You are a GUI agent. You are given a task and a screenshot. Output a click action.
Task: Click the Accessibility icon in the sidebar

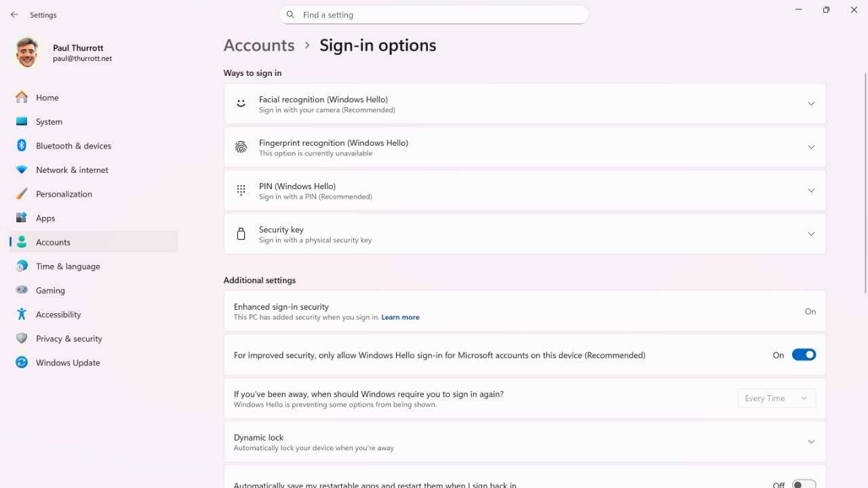(21, 314)
